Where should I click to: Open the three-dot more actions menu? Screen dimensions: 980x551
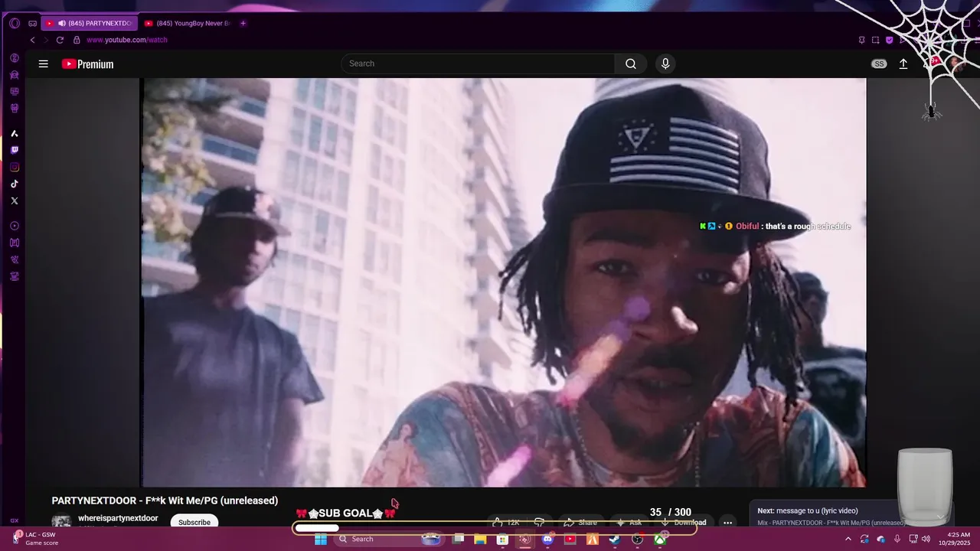coord(728,522)
